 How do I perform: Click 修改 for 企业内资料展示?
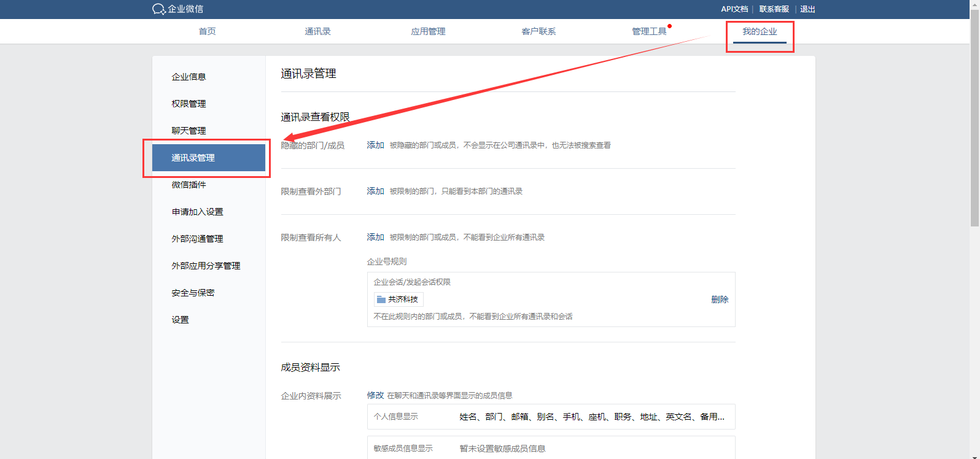point(375,396)
